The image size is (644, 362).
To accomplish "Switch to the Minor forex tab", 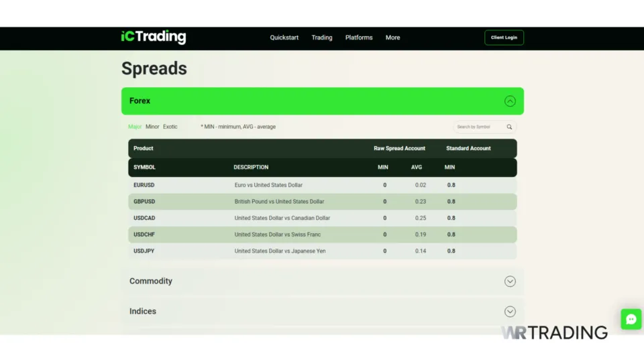I will [152, 127].
